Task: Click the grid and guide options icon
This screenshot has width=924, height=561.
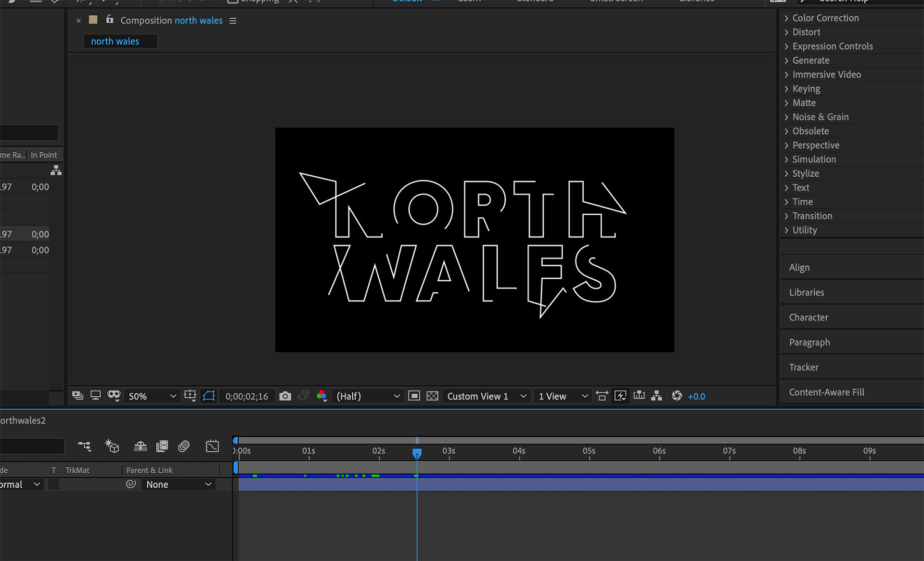Action: [190, 396]
